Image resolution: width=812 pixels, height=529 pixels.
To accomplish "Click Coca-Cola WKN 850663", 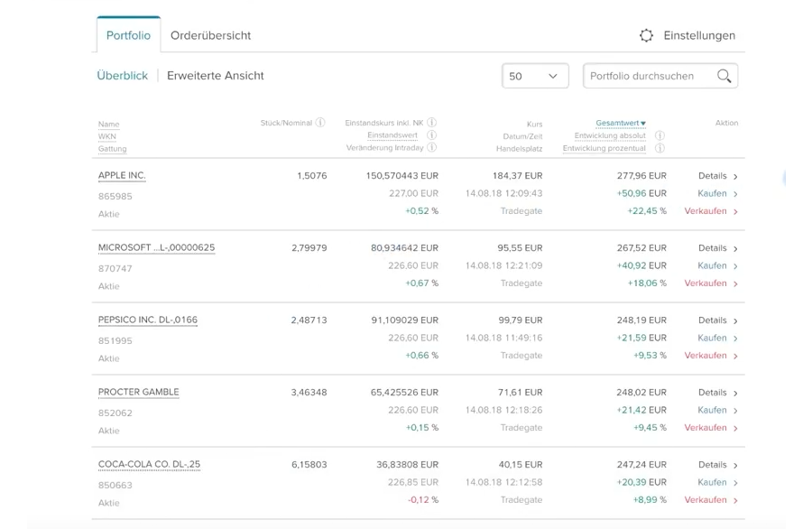I will 115,486.
